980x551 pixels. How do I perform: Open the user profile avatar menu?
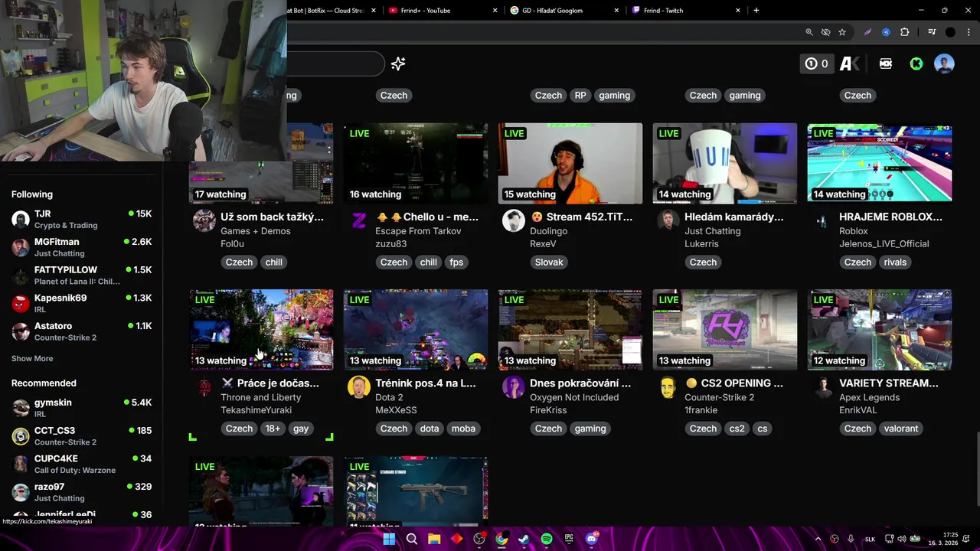pyautogui.click(x=944, y=64)
